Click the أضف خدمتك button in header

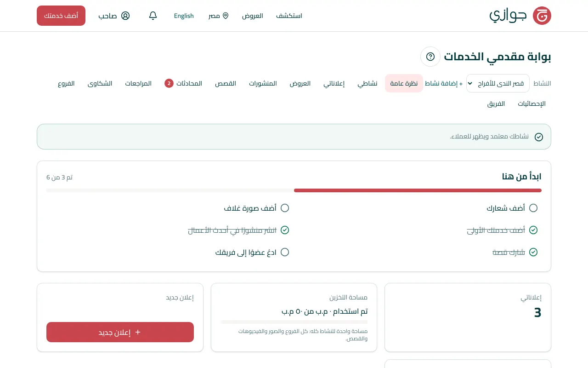pos(61,16)
